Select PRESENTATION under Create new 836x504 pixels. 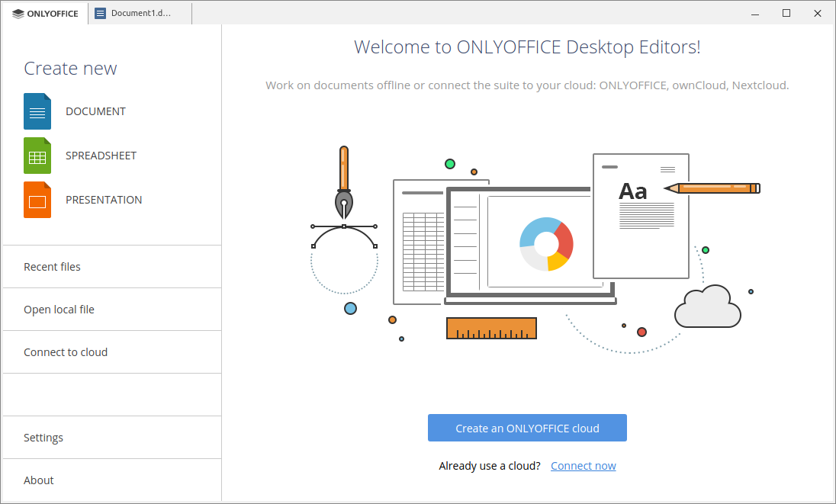pyautogui.click(x=104, y=199)
